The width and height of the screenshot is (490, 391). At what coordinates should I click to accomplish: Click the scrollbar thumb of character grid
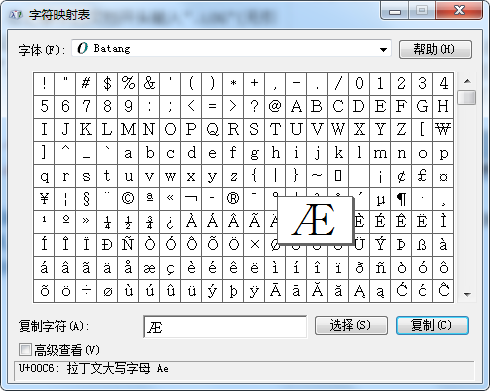467,97
